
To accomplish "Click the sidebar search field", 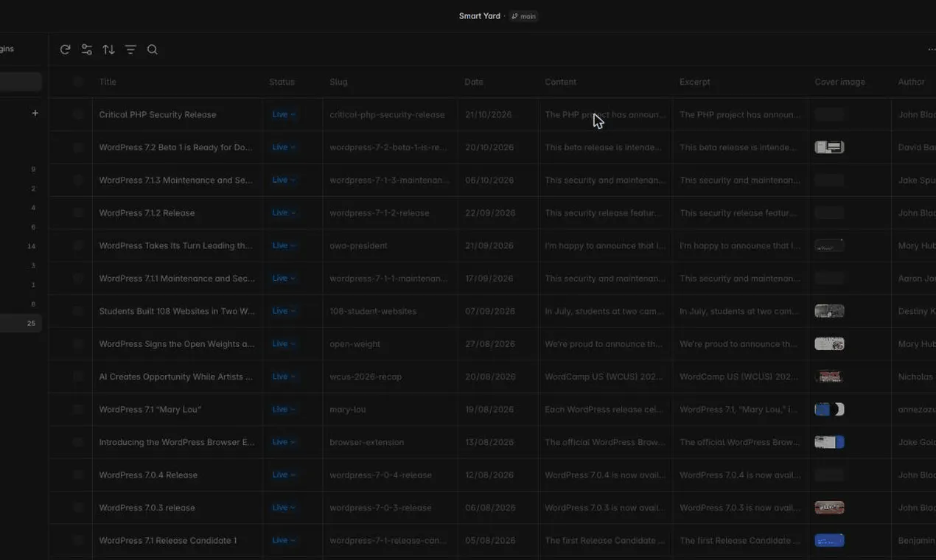I will tap(21, 82).
